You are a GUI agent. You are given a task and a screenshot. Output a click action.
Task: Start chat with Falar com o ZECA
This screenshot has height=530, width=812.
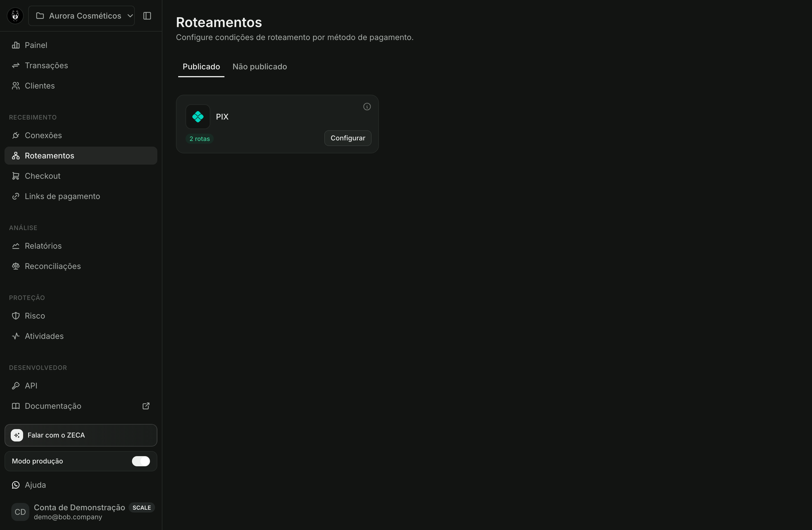pos(81,435)
